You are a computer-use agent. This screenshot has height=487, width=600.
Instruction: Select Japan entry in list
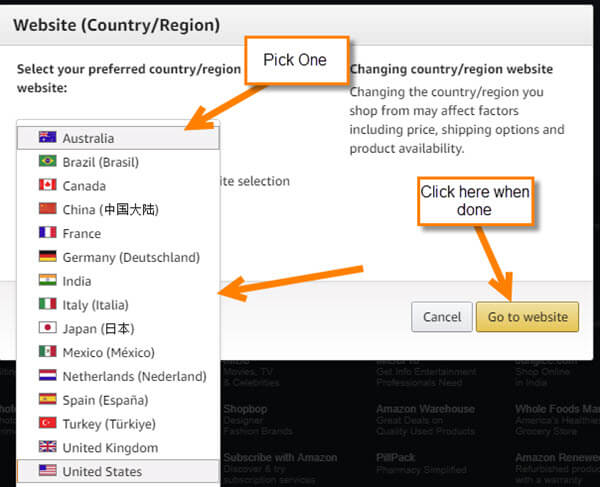tap(118, 328)
